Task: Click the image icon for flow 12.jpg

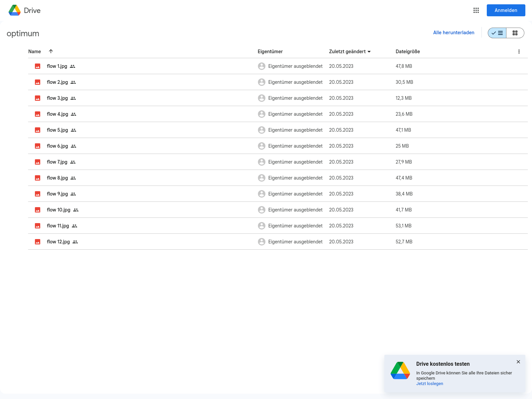Action: coord(38,242)
